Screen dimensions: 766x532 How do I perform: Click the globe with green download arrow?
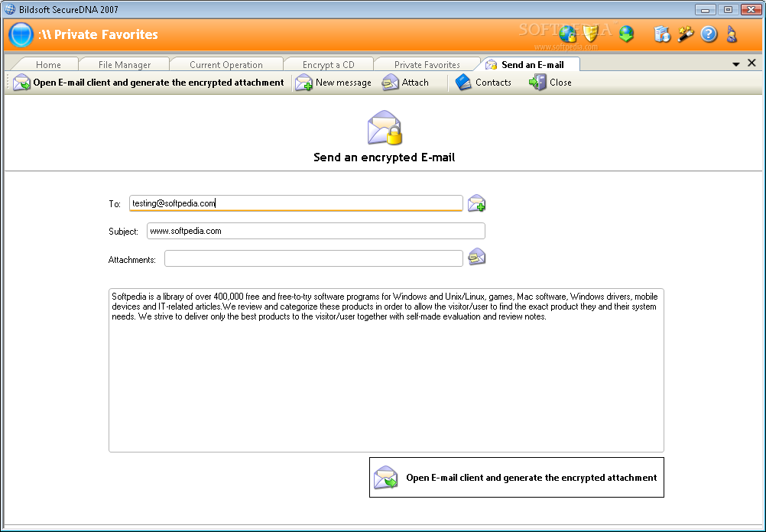(x=626, y=34)
